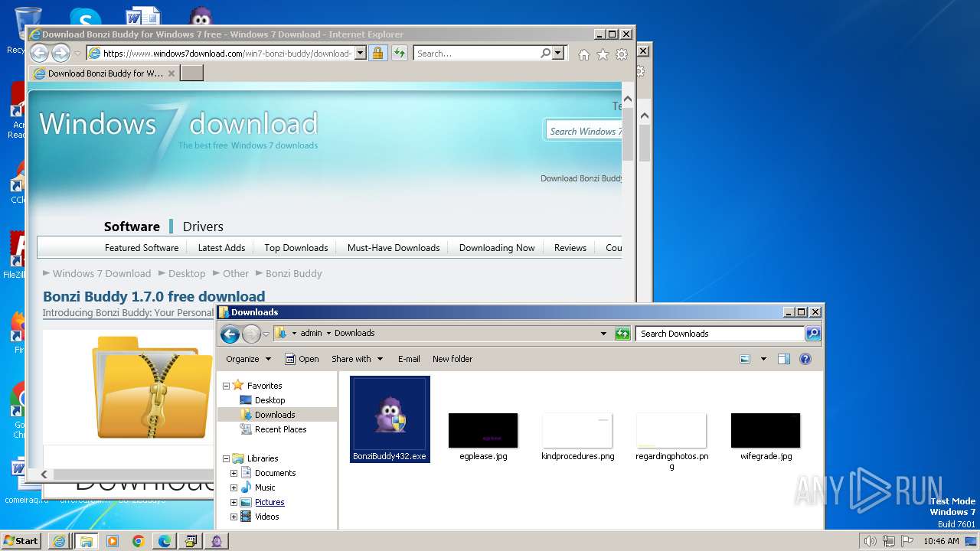Expand the Pictures library node

[234, 502]
